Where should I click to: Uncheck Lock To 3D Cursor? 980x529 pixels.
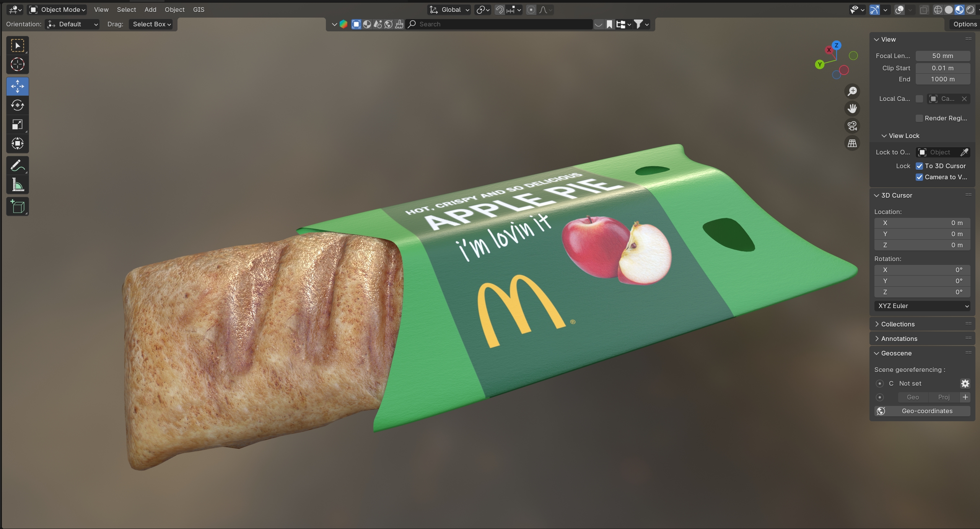click(x=919, y=166)
